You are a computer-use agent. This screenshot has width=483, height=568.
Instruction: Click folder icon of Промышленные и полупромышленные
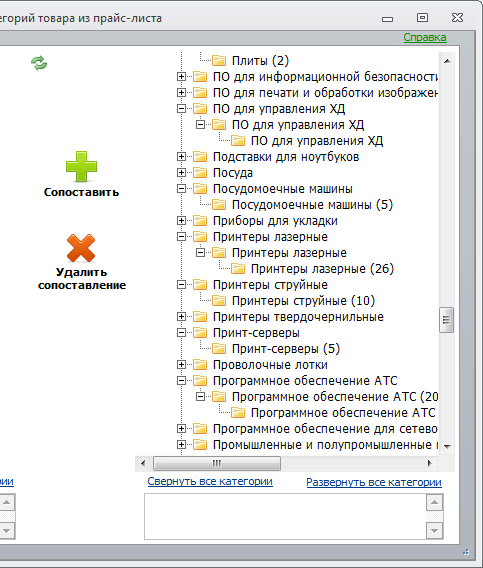pyautogui.click(x=200, y=444)
